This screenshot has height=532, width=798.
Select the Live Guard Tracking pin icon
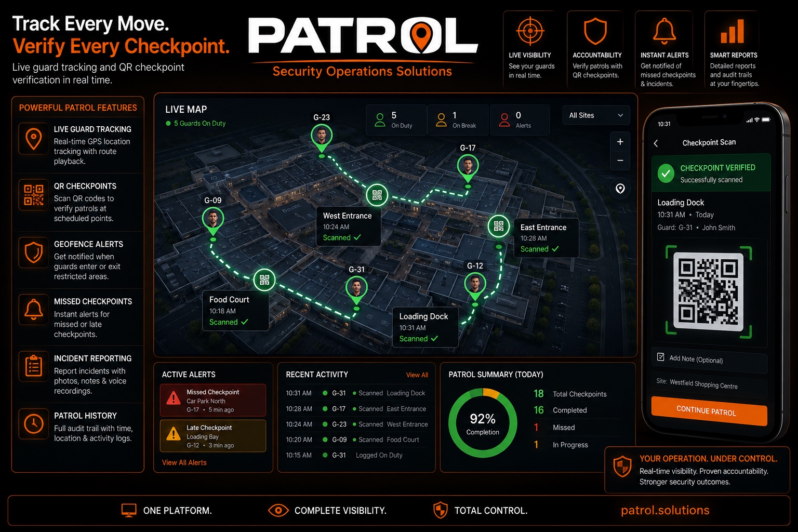pyautogui.click(x=34, y=139)
